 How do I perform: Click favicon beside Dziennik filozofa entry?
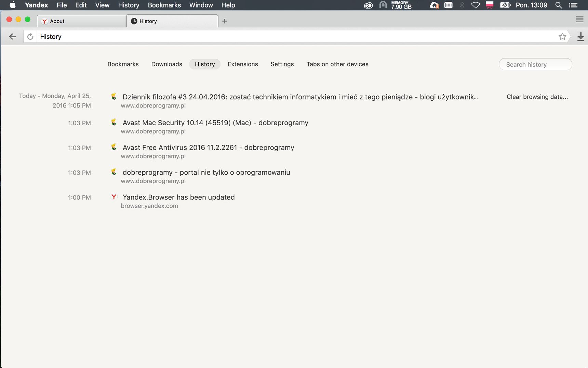[x=114, y=97]
